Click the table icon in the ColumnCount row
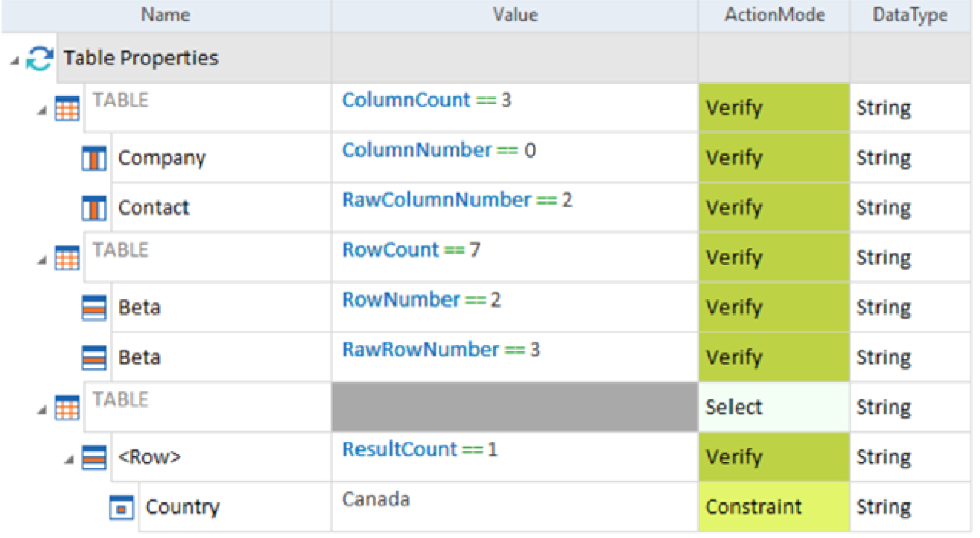Image resolution: width=980 pixels, height=538 pixels. [67, 109]
